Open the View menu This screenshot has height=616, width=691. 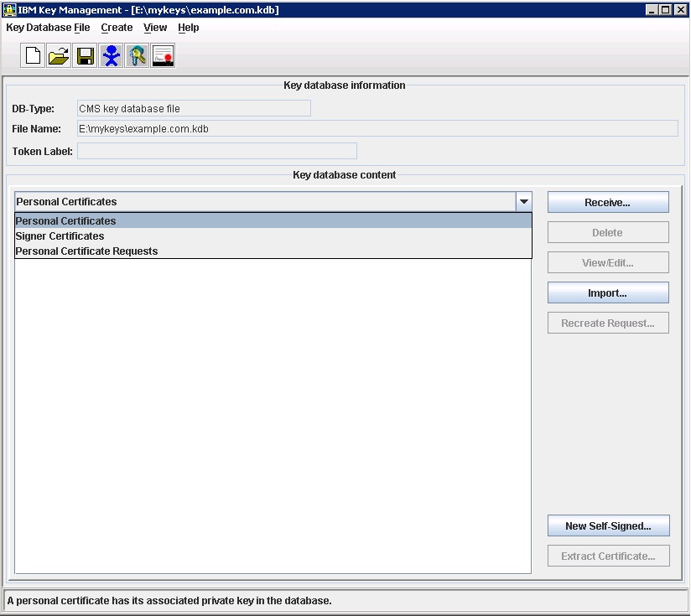click(x=155, y=28)
